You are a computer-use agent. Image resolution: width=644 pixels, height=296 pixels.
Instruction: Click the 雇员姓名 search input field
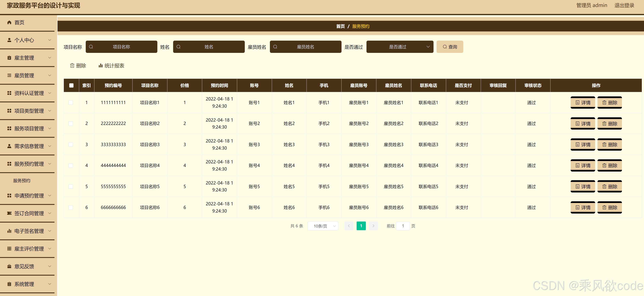(x=305, y=47)
